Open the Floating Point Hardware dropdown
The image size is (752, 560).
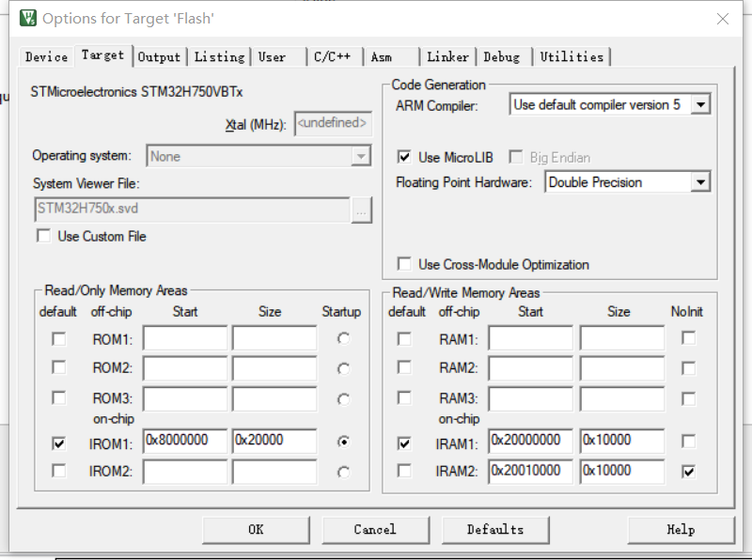tap(700, 182)
